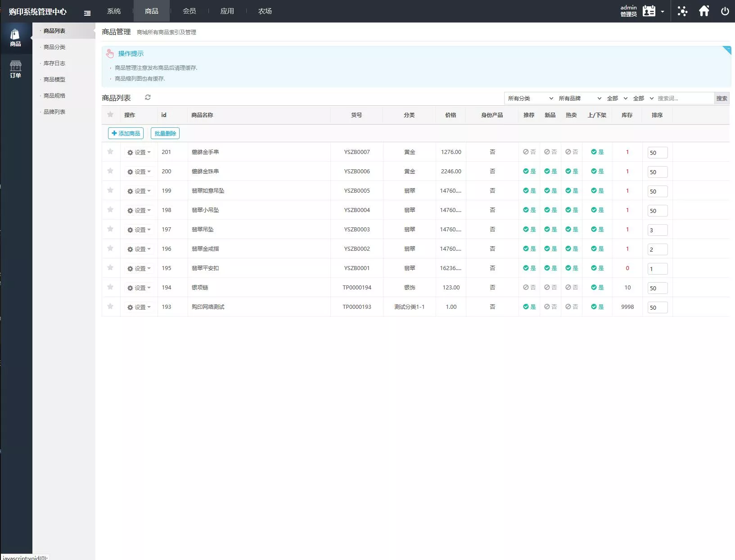This screenshot has height=560, width=735.
Task: Toggle the sidebar collapse menu icon
Action: (x=87, y=13)
